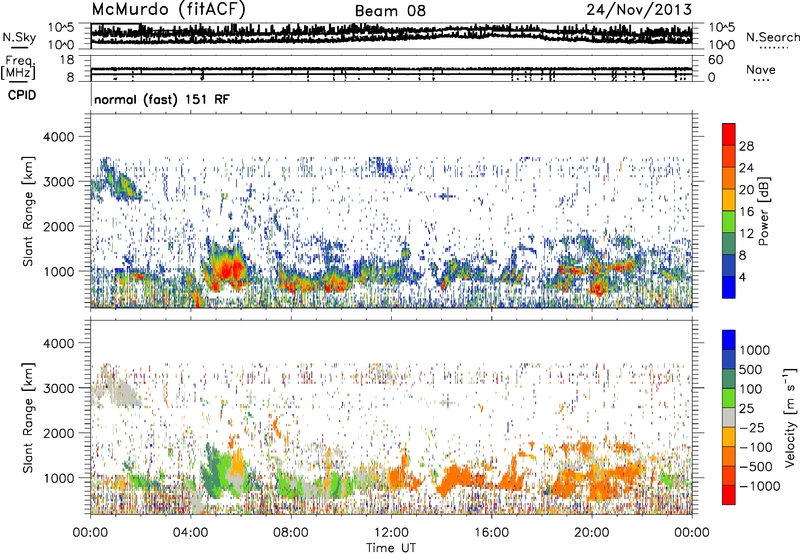The height and width of the screenshot is (554, 800).
Task: Click the red -1000 velocity color band
Action: click(x=729, y=495)
